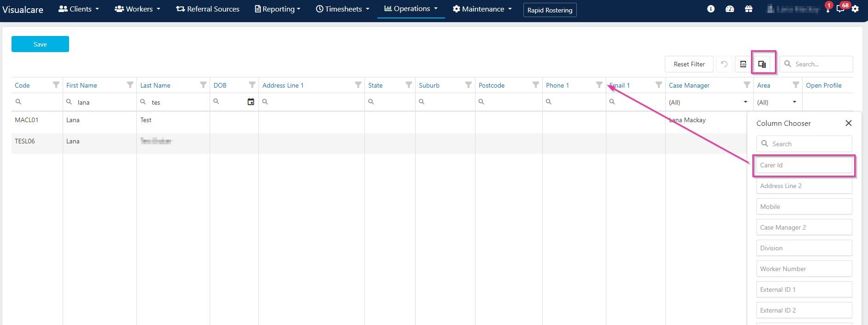This screenshot has height=325, width=868.
Task: Click the Postcode filter field
Action: pos(509,102)
